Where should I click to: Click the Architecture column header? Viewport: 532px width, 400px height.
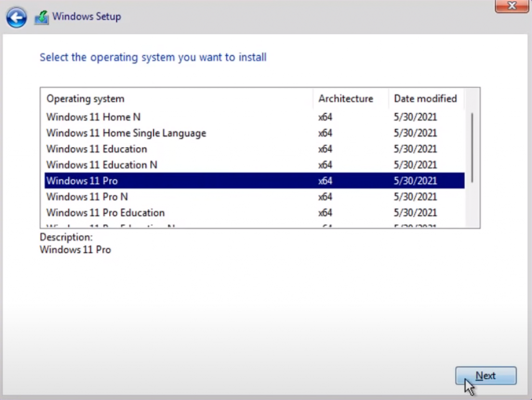click(351, 99)
